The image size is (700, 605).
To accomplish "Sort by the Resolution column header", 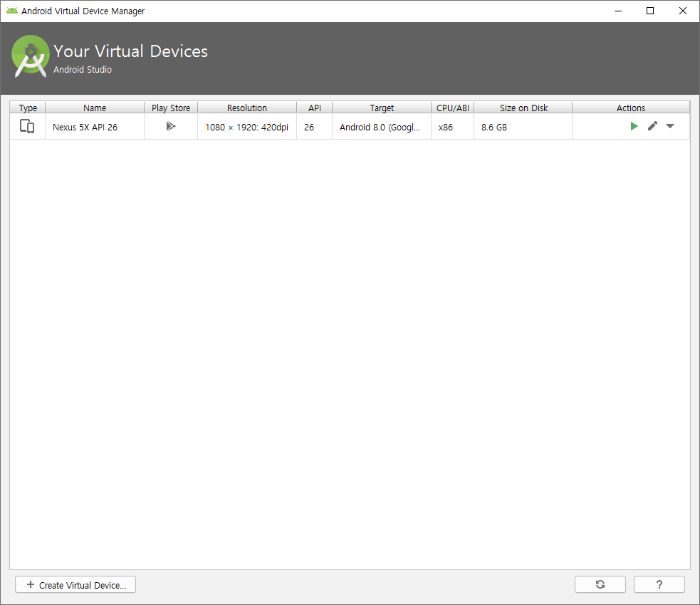I will (x=247, y=108).
